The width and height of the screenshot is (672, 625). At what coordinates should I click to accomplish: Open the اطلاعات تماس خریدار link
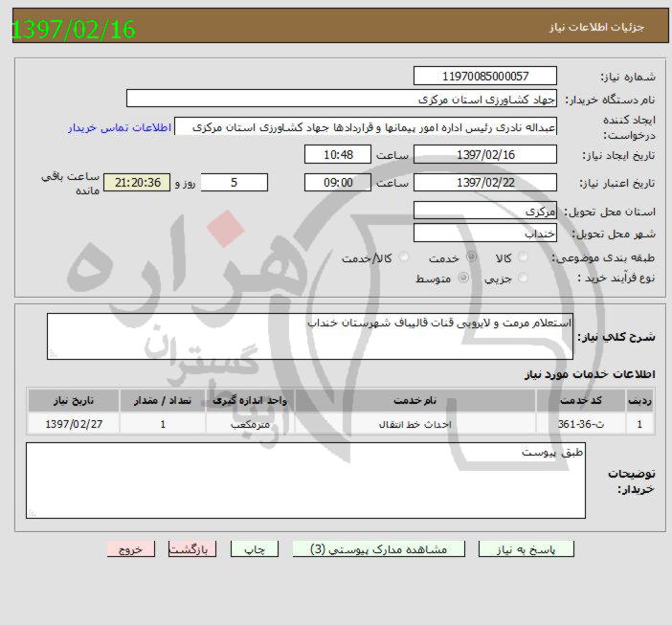pos(120,127)
